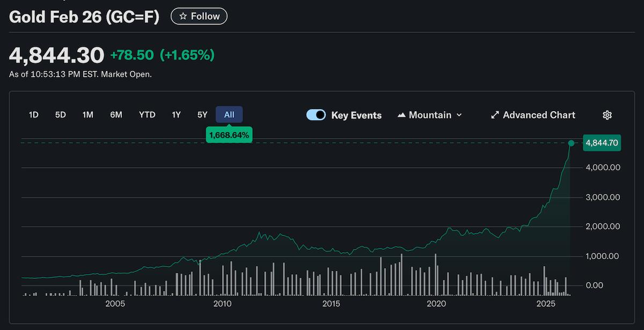
Task: Open the Advanced Chart link
Action: tap(538, 115)
